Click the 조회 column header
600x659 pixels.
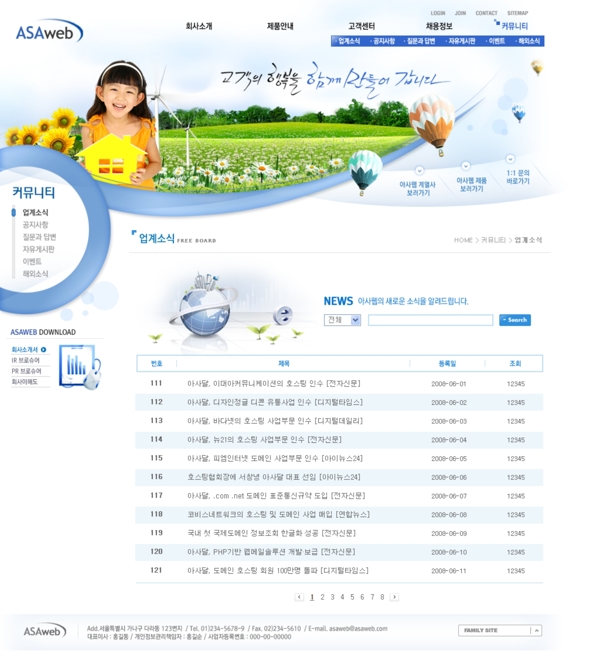(x=515, y=364)
